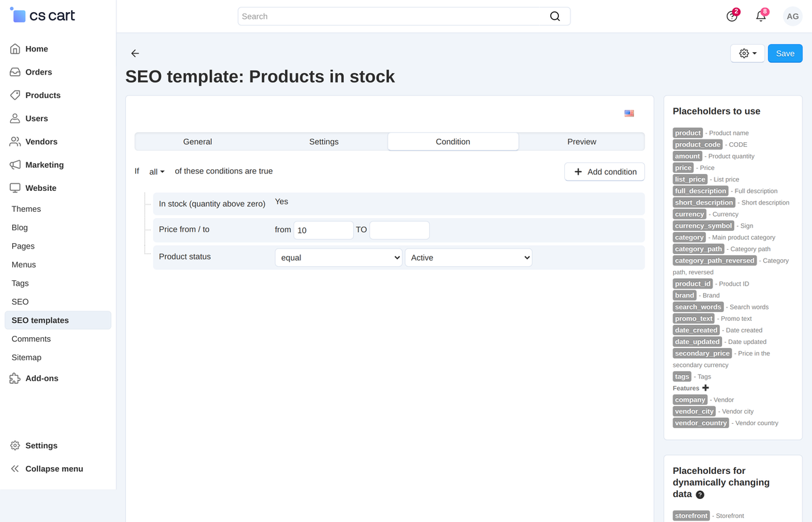
Task: Insert the 'product_code' placeholder
Action: pyautogui.click(x=698, y=144)
